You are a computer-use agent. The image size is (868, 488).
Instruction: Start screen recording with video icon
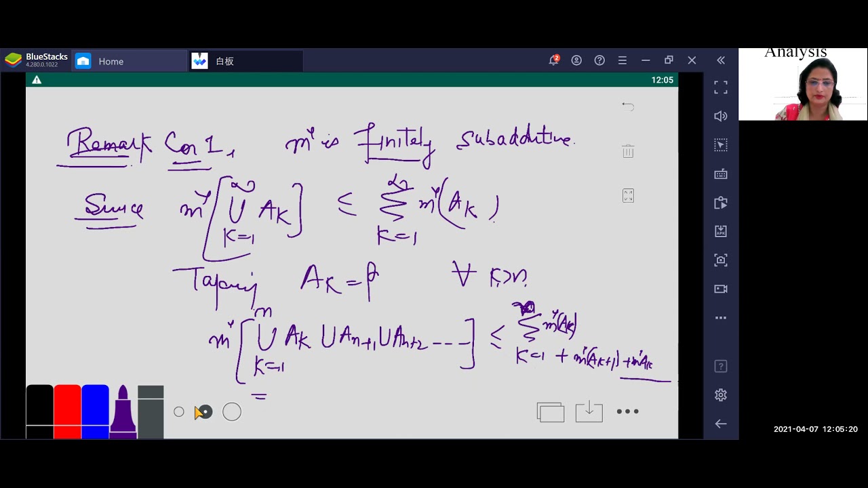click(721, 289)
